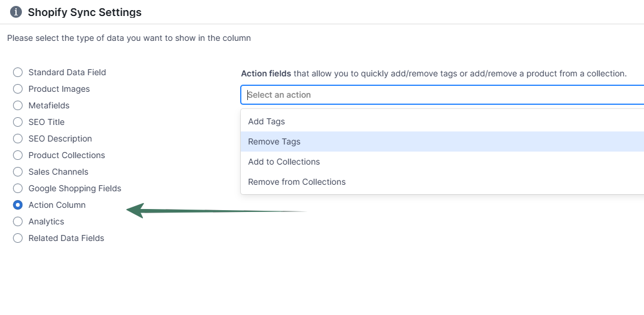Click the 'Please select the type of data' text

(x=129, y=38)
